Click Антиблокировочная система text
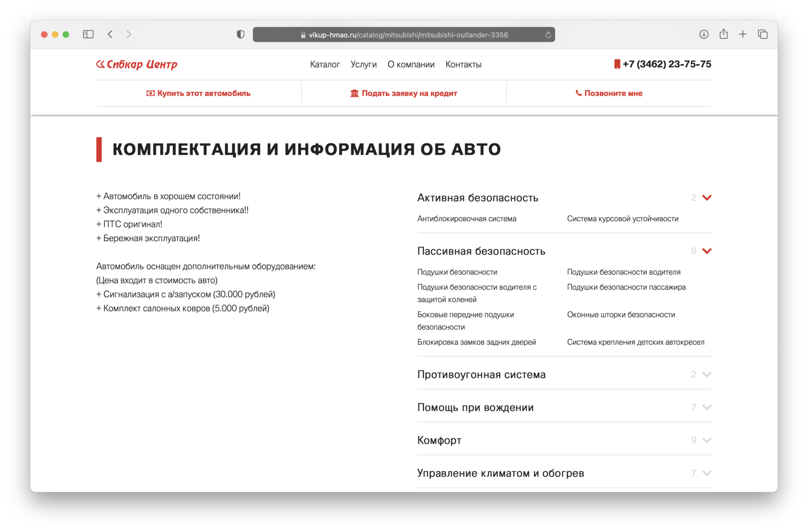 click(467, 219)
